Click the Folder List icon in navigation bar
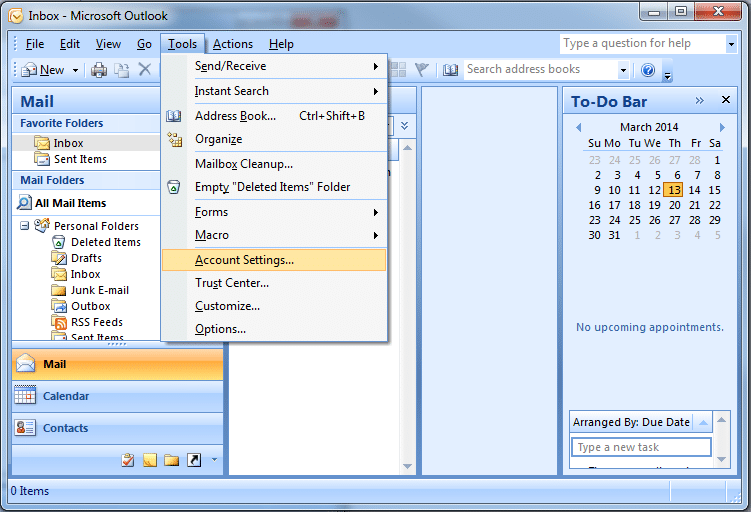The height and width of the screenshot is (512, 751). 171,460
